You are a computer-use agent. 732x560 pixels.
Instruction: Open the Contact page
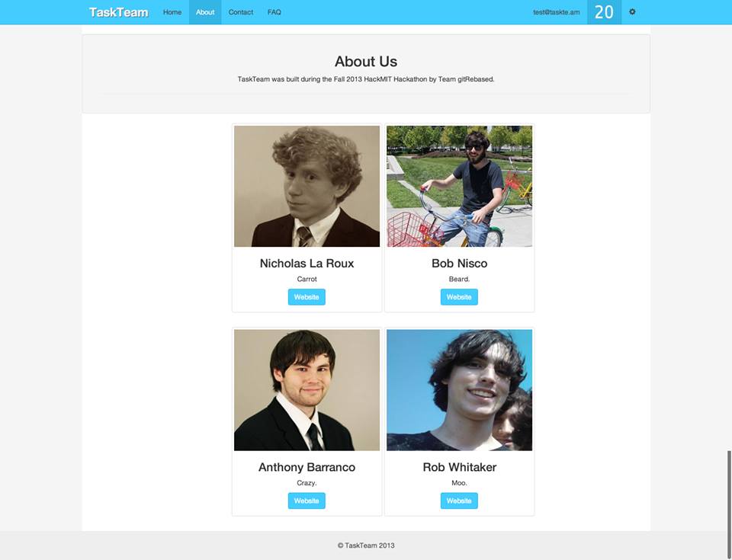click(x=241, y=12)
